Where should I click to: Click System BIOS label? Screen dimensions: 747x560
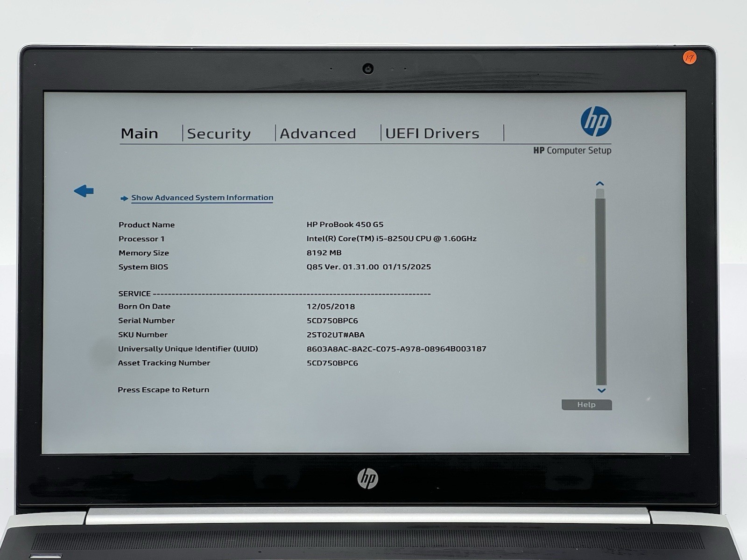143,267
